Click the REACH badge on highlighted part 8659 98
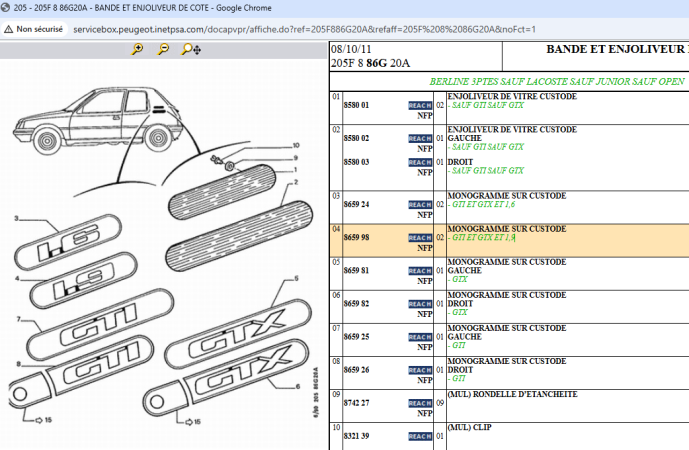This screenshot has height=450, width=689. point(420,237)
